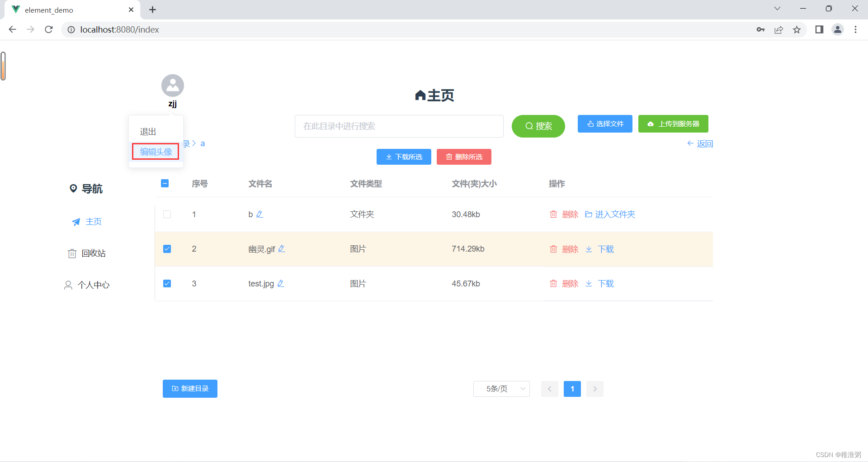
Task: Click the 新建目录 button
Action: tap(190, 388)
